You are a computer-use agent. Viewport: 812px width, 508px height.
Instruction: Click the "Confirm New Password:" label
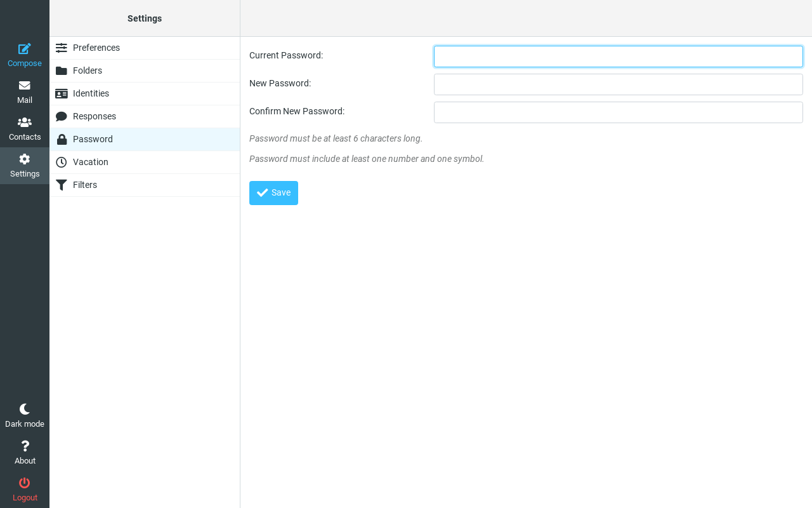[297, 111]
